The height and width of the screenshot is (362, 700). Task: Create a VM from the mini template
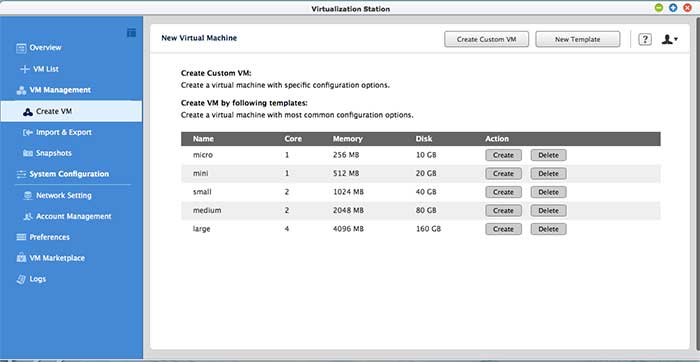(x=504, y=174)
